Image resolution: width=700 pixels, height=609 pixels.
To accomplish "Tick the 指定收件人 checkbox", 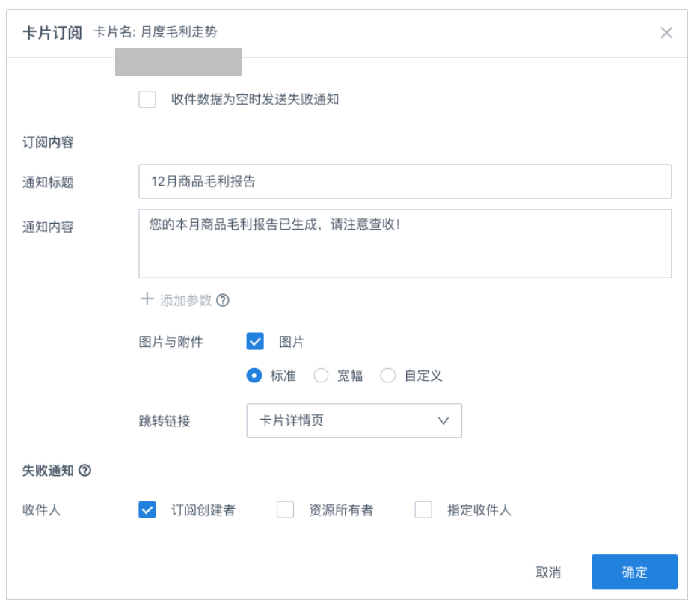I will coord(423,510).
